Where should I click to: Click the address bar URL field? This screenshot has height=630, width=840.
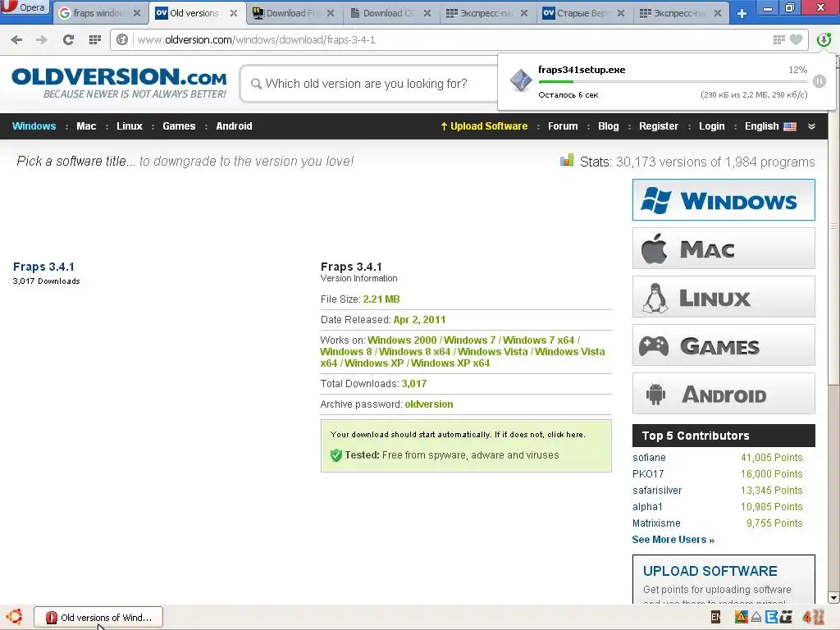[x=450, y=39]
